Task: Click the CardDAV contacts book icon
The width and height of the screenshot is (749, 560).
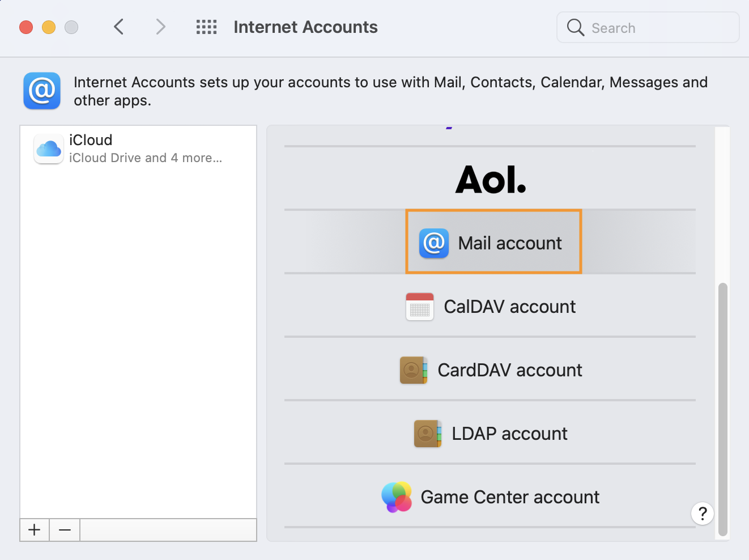Action: point(414,370)
